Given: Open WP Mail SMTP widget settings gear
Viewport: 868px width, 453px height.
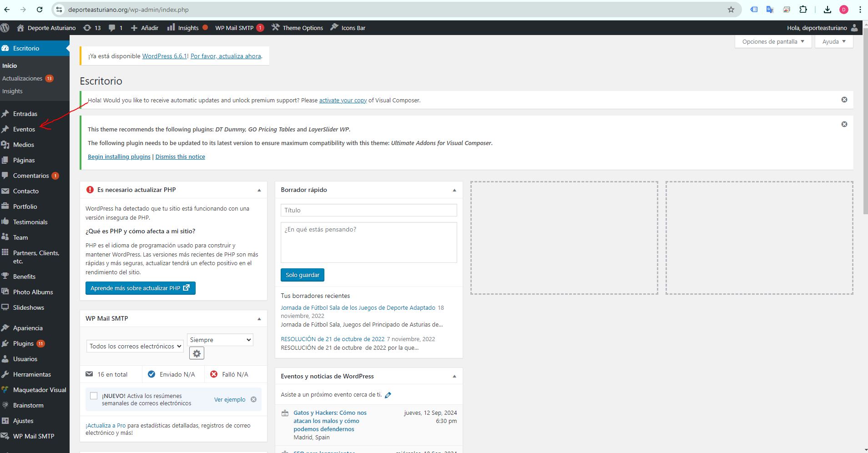Looking at the screenshot, I should (197, 353).
